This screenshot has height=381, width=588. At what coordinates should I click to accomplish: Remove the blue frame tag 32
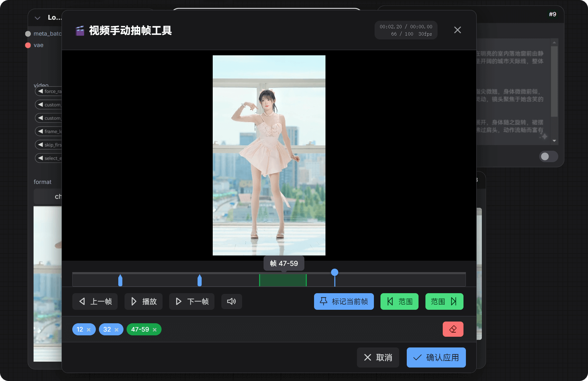point(117,329)
